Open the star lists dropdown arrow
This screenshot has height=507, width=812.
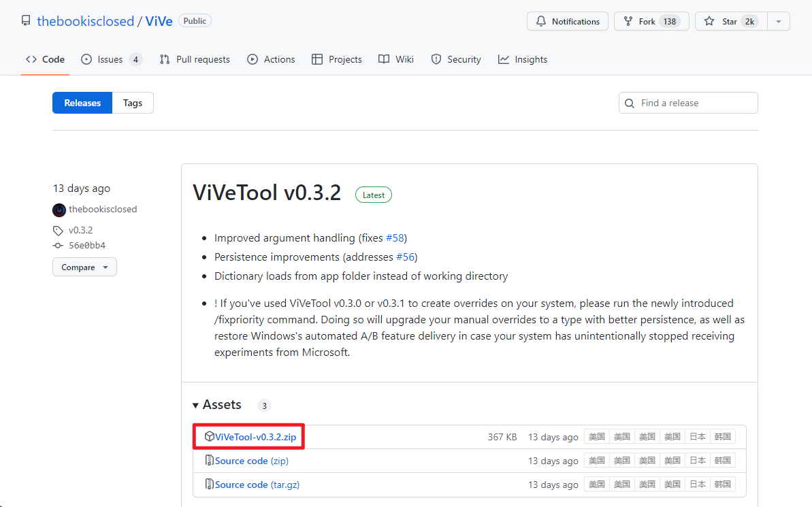[779, 21]
